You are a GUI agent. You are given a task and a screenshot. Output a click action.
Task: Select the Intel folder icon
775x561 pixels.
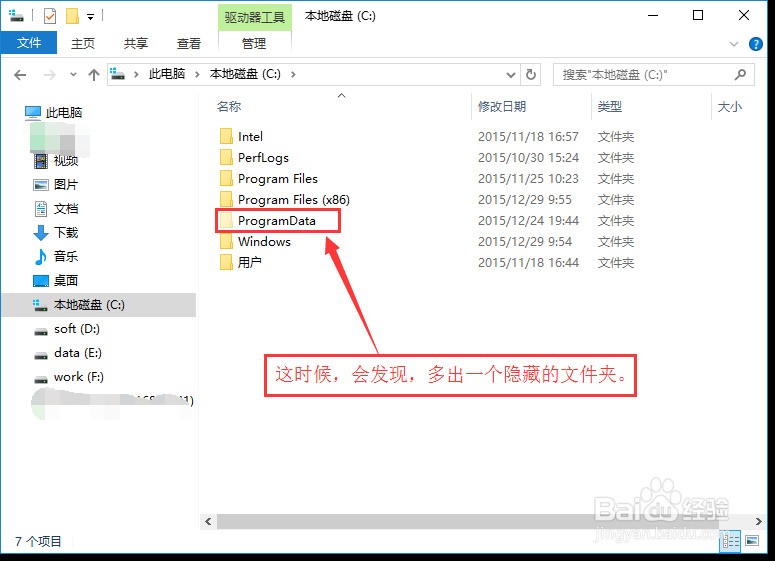226,136
